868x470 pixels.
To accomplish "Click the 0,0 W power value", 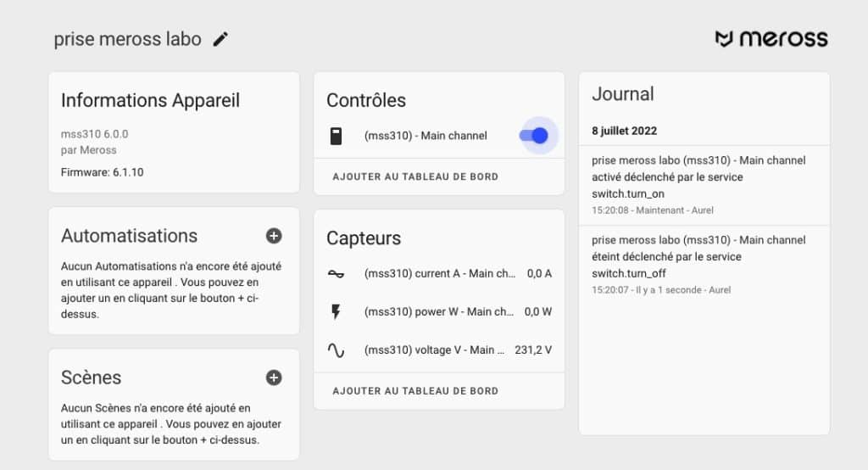I will tap(538, 312).
